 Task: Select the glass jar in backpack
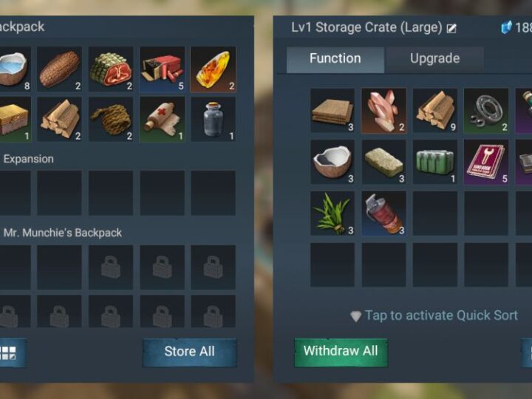click(x=213, y=120)
